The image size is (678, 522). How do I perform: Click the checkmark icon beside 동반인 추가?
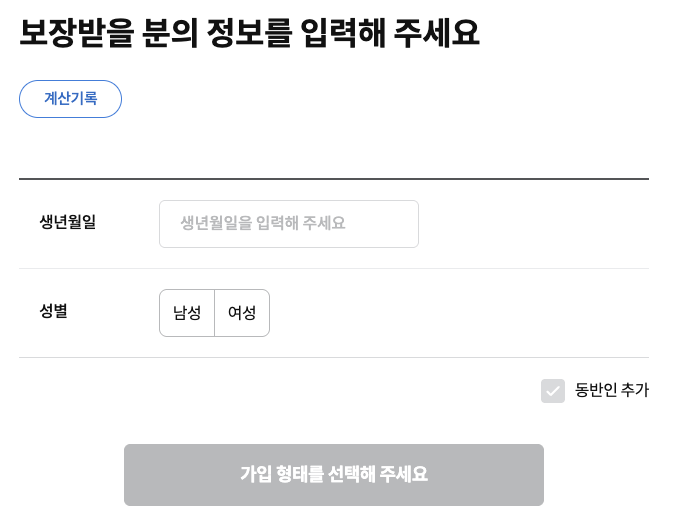(x=553, y=391)
